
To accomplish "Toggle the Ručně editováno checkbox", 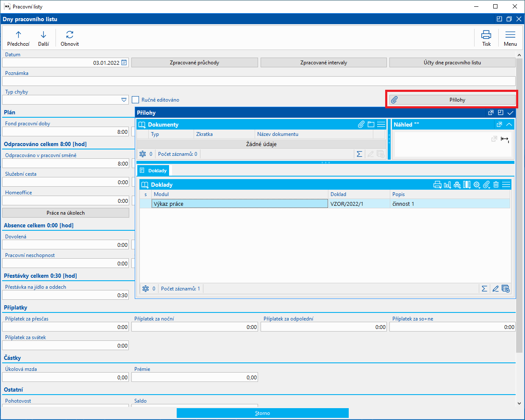I will tap(136, 100).
